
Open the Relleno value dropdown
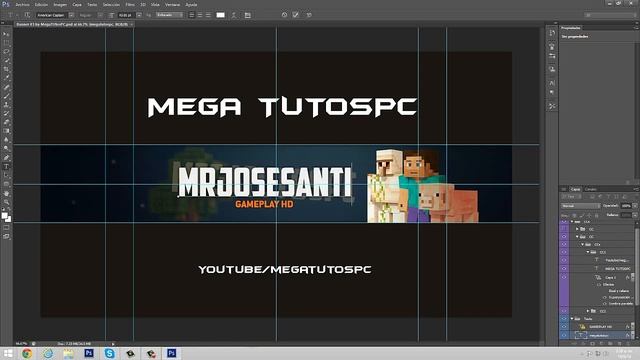pos(635,215)
